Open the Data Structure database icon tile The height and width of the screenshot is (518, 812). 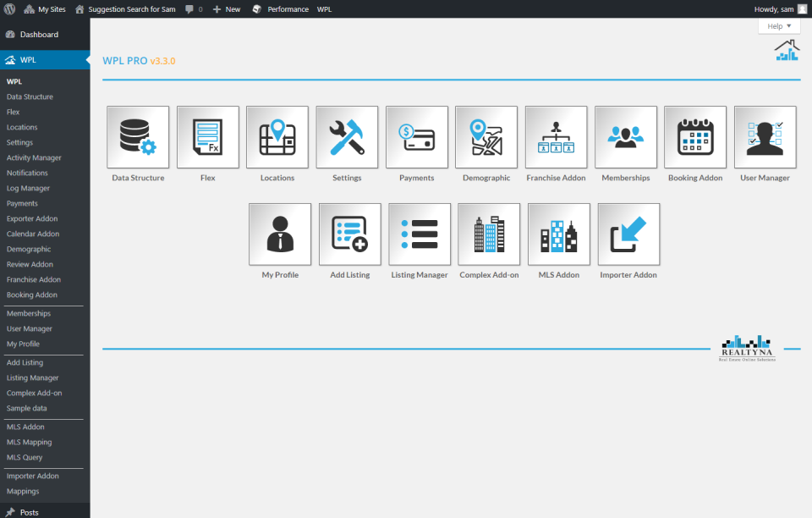pyautogui.click(x=138, y=137)
